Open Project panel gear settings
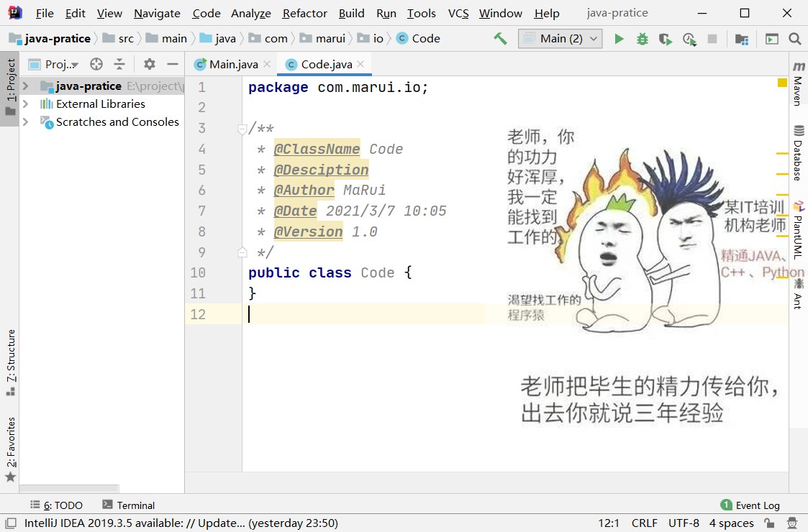 click(149, 64)
